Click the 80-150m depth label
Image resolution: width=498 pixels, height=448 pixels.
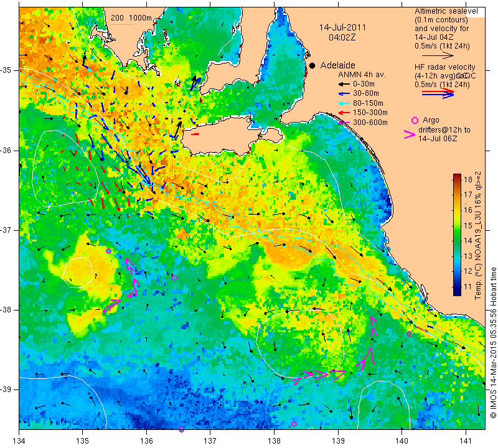pos(368,103)
